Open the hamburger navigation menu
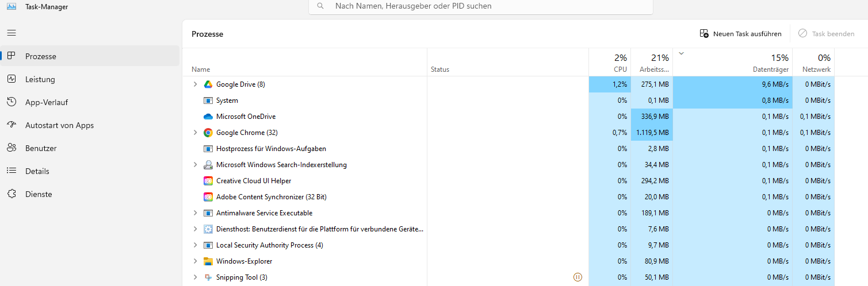This screenshot has height=286, width=868. (x=12, y=33)
